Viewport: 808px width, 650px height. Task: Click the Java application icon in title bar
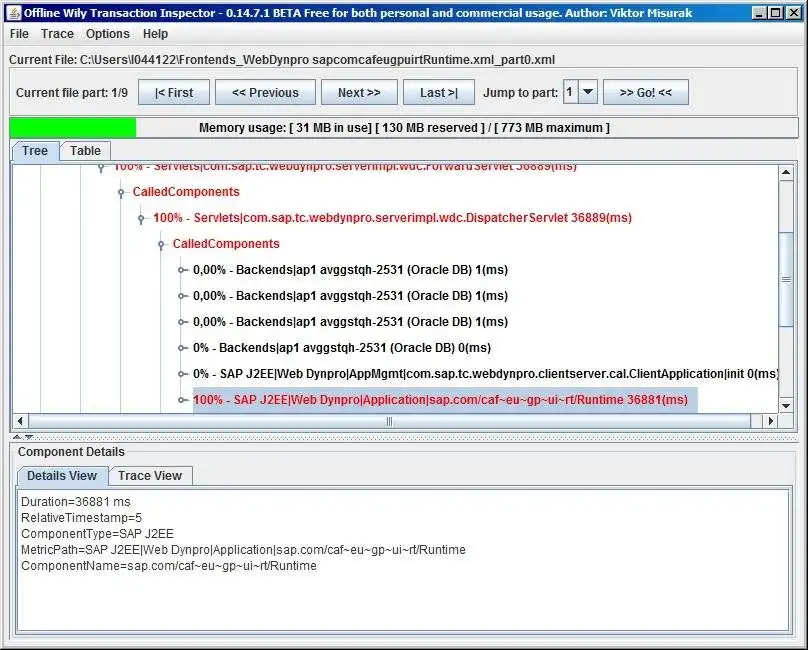click(x=14, y=13)
